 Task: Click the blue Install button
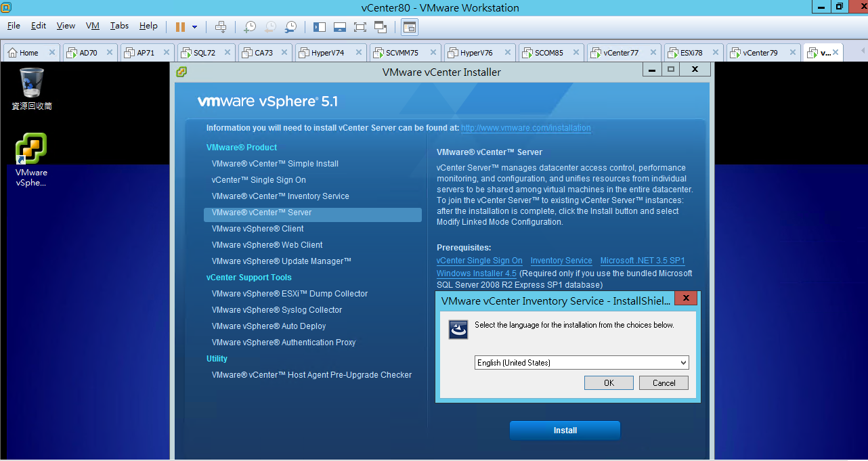point(565,431)
